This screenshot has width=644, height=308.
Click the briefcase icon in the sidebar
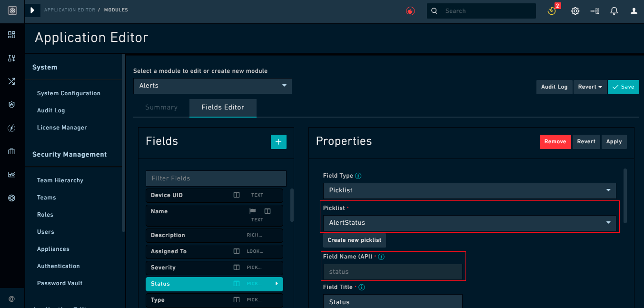click(x=11, y=151)
